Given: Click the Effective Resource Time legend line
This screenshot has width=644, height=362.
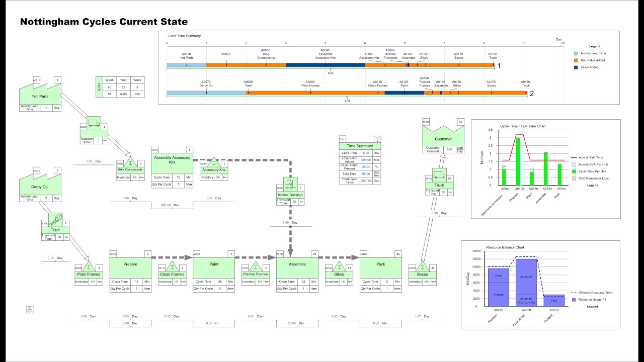Looking at the screenshot, I should (574, 293).
